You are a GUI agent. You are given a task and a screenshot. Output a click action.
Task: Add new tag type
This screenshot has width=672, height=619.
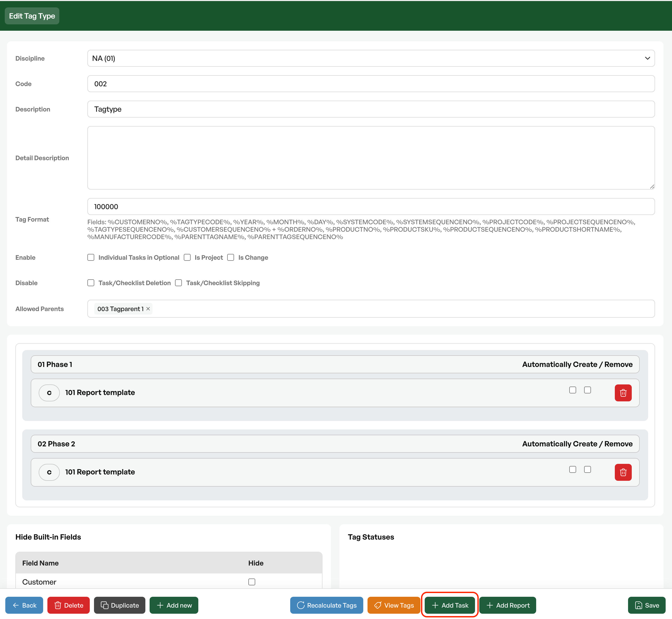click(x=174, y=605)
